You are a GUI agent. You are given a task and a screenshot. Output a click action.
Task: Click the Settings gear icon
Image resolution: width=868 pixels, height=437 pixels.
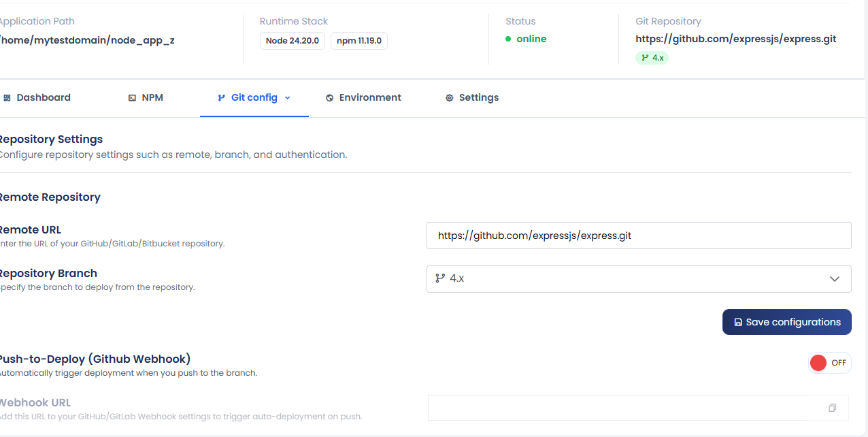click(x=449, y=98)
